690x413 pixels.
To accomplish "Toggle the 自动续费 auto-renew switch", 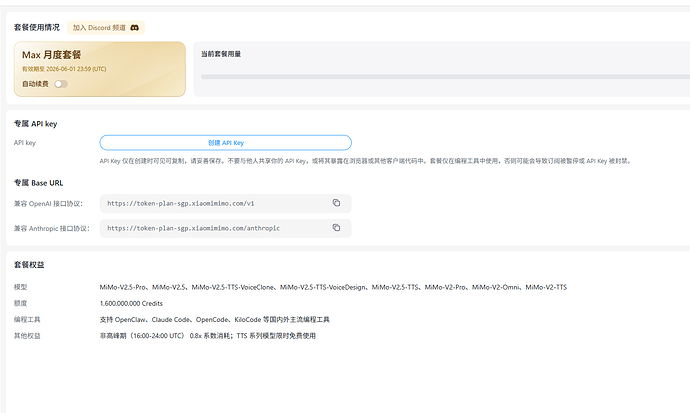I will [61, 84].
